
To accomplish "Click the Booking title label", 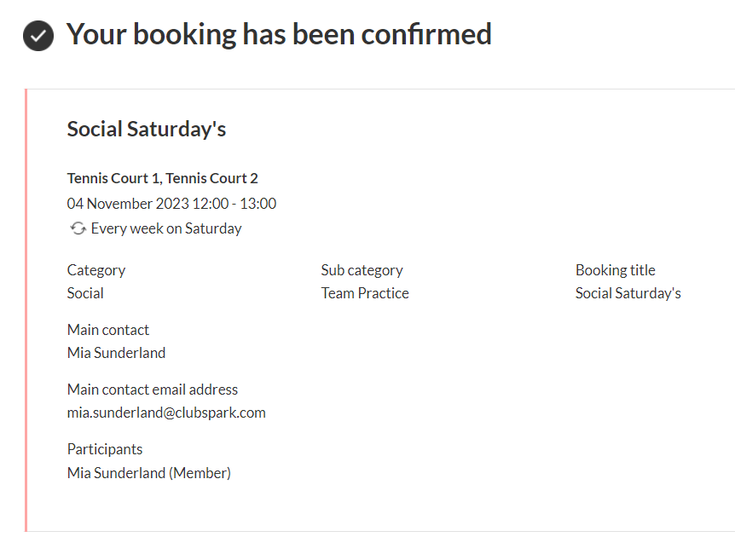I will (616, 270).
